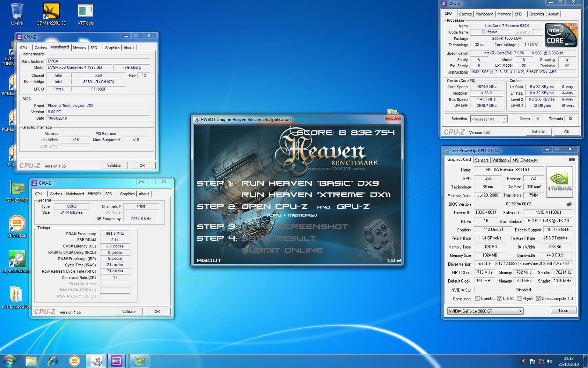Open Windows Explorer from the taskbar
The width and height of the screenshot is (588, 368).
31,361
